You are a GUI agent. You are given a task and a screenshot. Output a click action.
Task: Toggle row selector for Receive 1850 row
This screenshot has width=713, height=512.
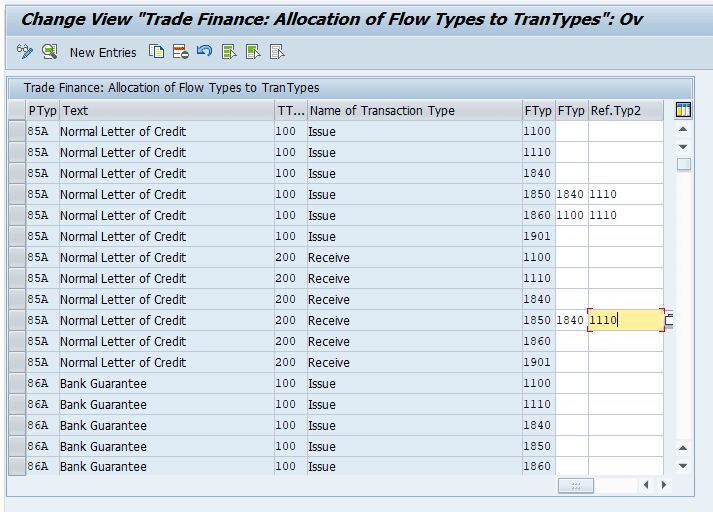pyautogui.click(x=16, y=321)
